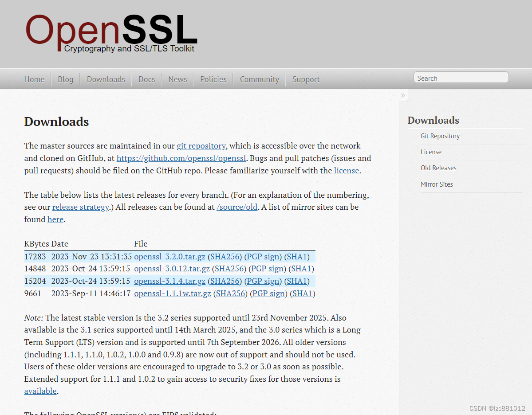Open the release strategy link
Viewport: 532px width, 415px height.
(x=81, y=207)
